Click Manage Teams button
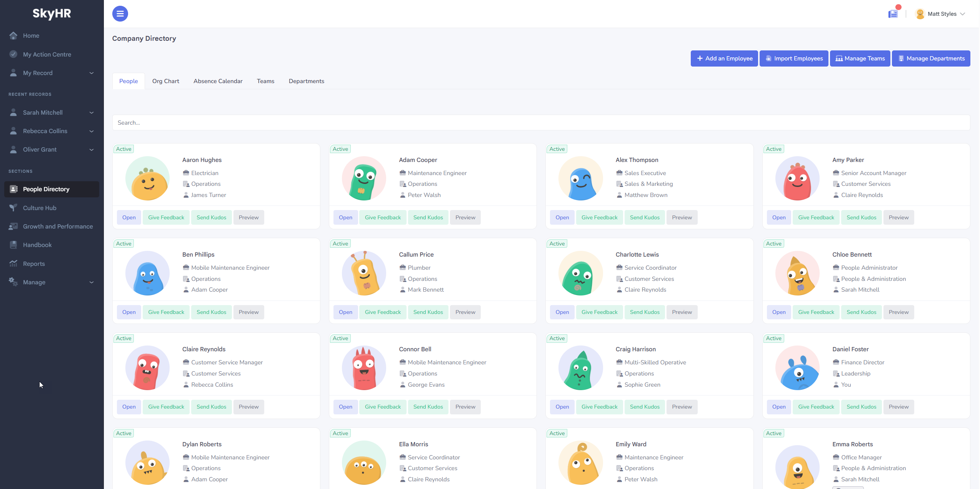 tap(860, 58)
